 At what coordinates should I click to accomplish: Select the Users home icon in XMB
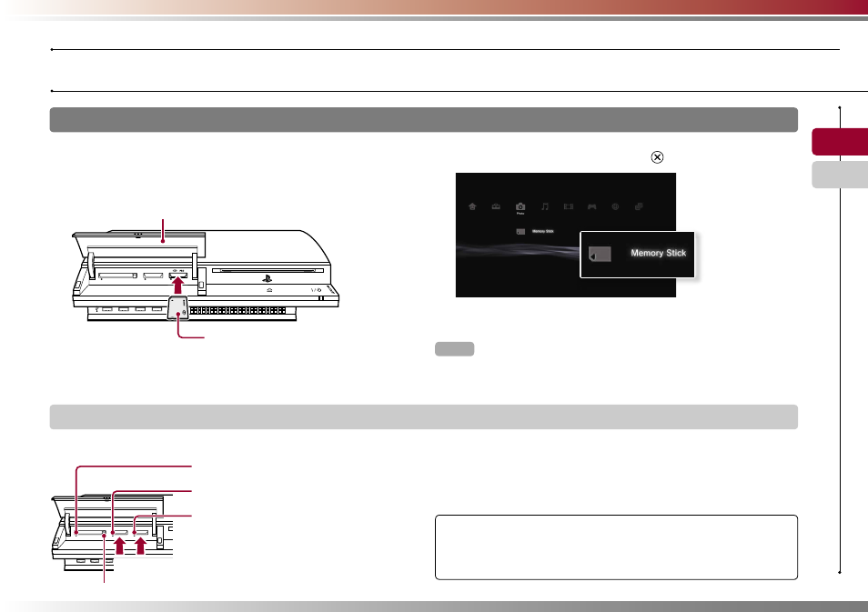coord(472,206)
